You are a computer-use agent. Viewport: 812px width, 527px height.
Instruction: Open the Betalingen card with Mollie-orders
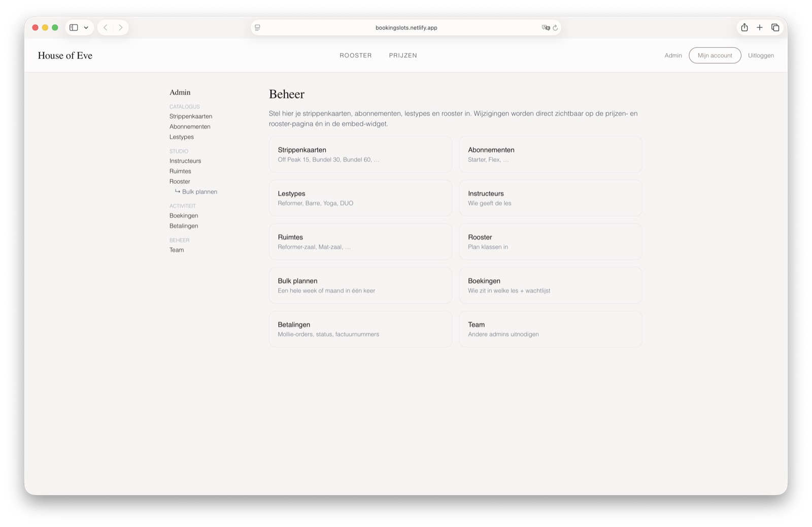pos(360,329)
